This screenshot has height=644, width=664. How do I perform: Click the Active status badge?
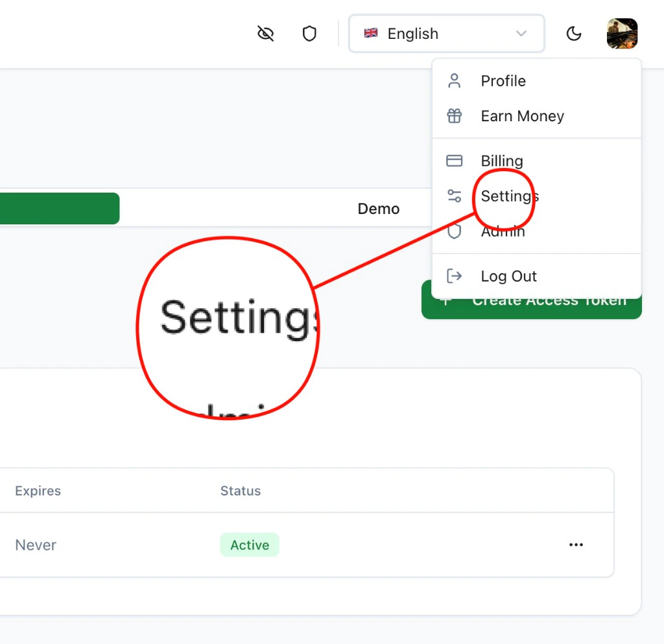(x=250, y=545)
